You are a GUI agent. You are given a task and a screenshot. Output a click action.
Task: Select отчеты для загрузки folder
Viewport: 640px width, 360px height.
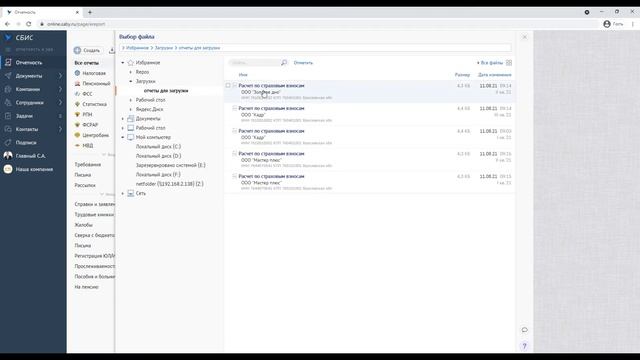click(166, 91)
